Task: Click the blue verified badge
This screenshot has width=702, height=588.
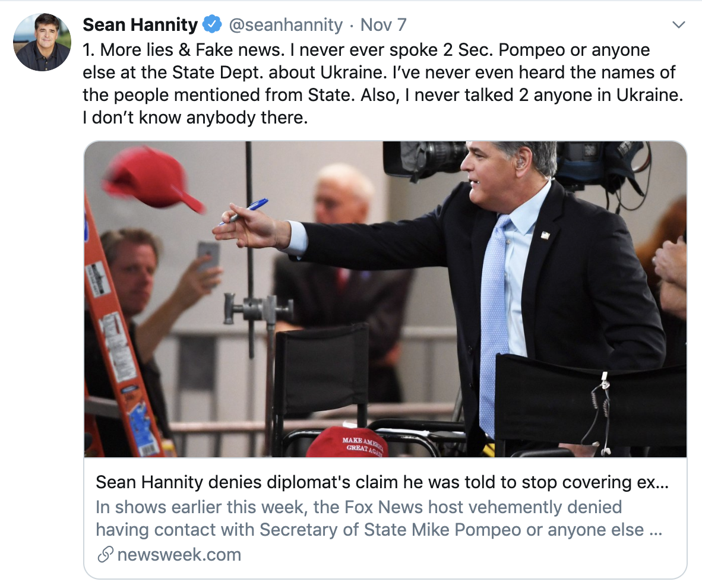Action: point(212,25)
